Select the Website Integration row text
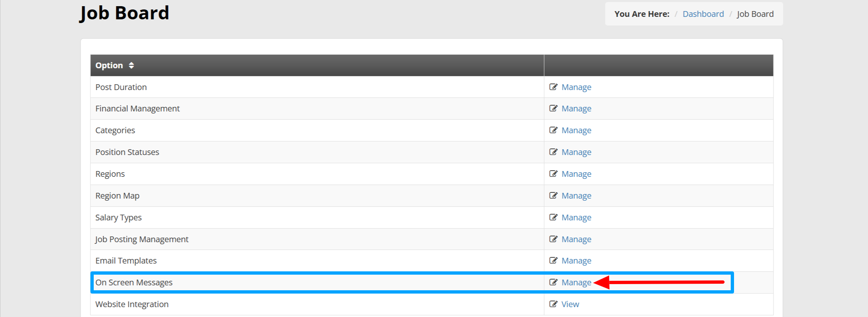This screenshot has height=317, width=868. pyautogui.click(x=132, y=304)
